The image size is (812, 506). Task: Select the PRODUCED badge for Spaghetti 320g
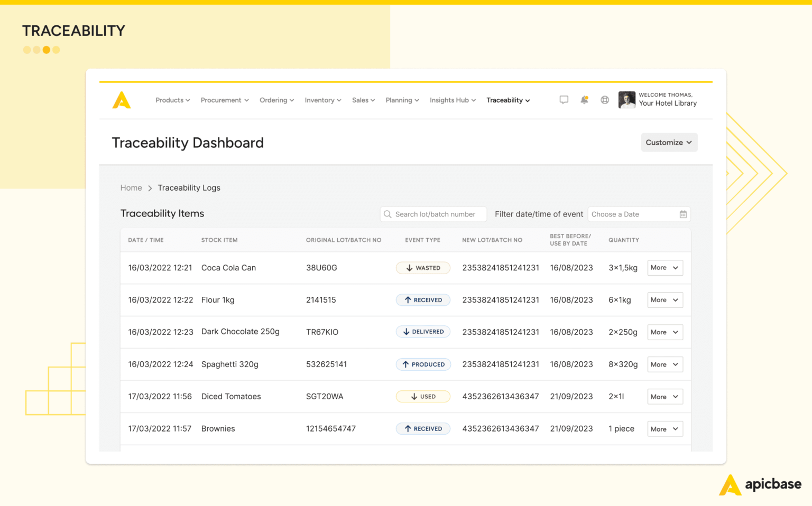(x=423, y=364)
